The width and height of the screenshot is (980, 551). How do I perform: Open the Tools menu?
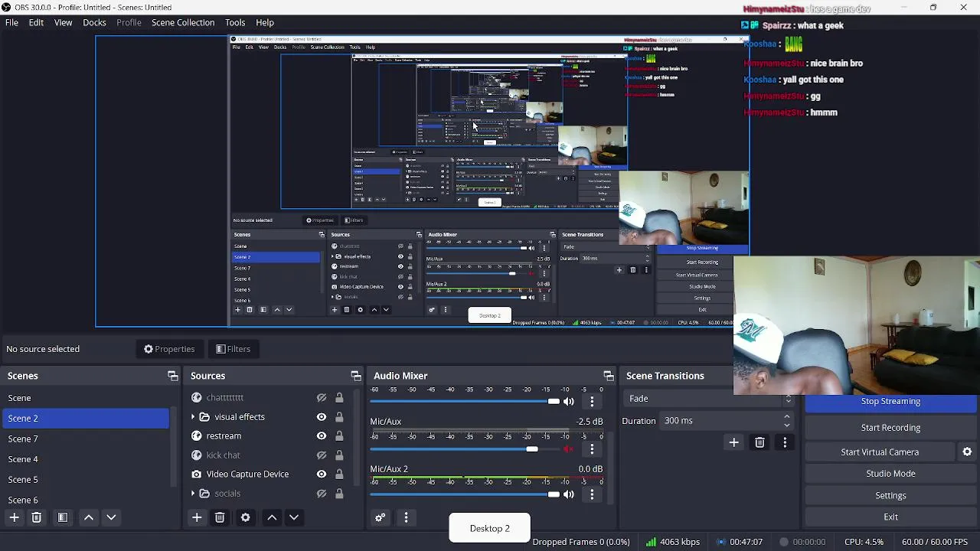(235, 22)
